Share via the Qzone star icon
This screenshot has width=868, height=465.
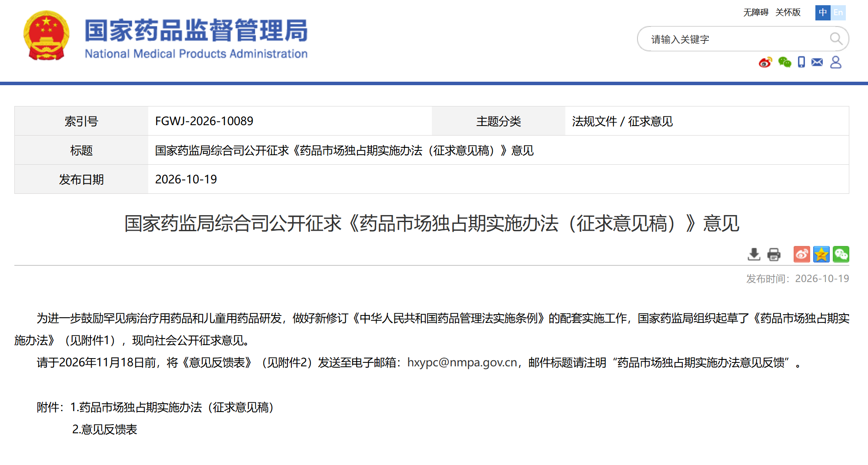821,254
